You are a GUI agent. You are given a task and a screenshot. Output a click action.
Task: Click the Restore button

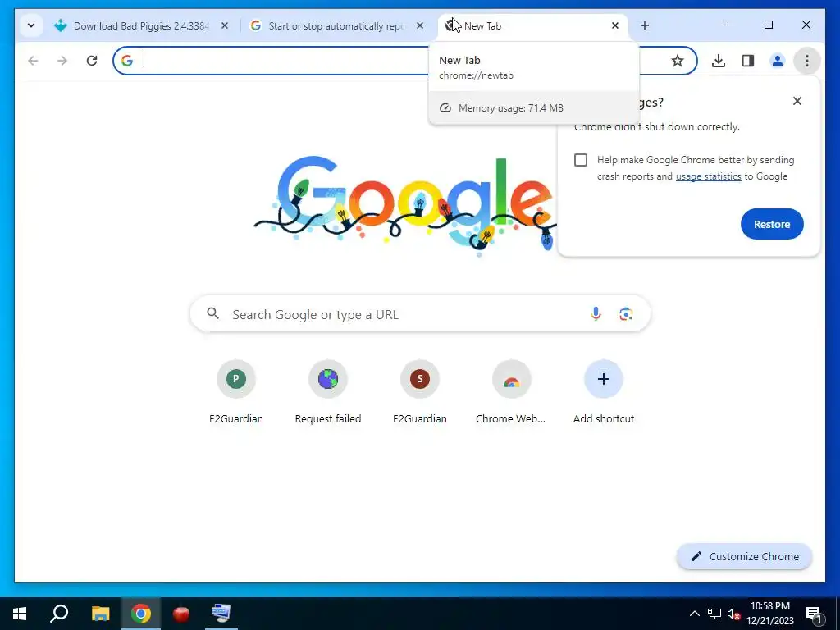tap(772, 224)
